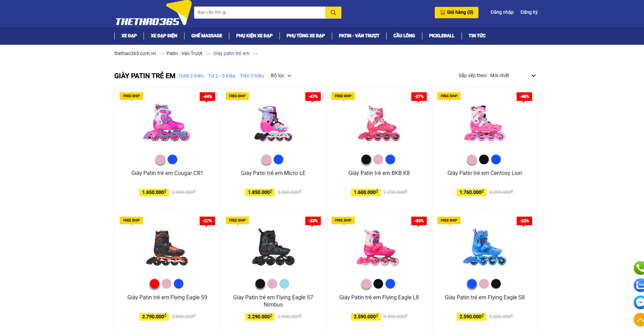Click the Đăng nhập link

click(x=502, y=12)
